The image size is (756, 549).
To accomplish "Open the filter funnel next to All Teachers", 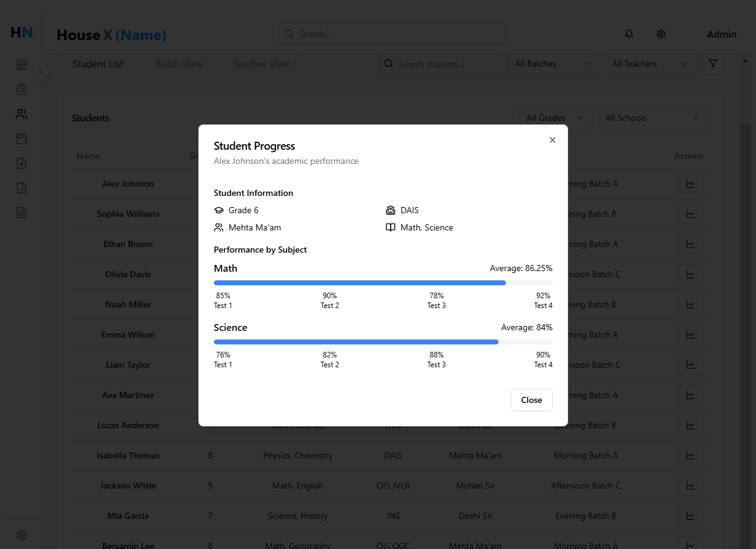I will click(713, 63).
